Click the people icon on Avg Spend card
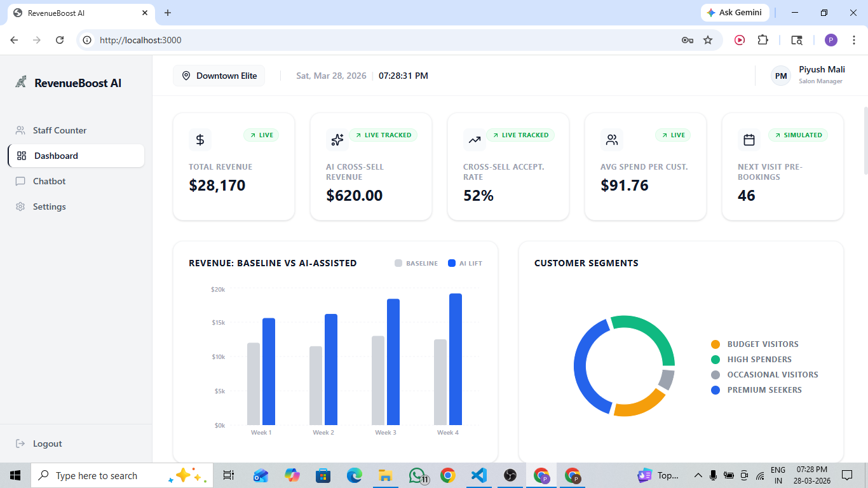 coord(612,140)
